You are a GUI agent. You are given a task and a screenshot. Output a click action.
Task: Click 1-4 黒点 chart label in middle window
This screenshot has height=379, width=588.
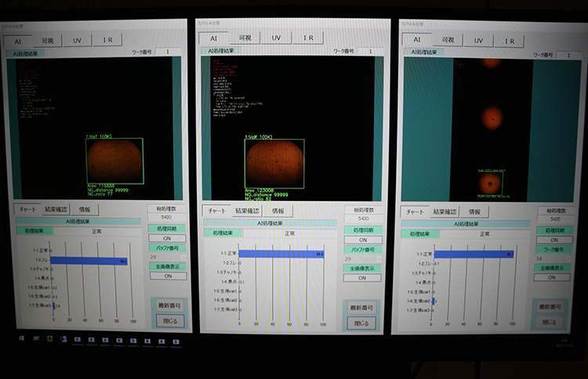coord(229,282)
